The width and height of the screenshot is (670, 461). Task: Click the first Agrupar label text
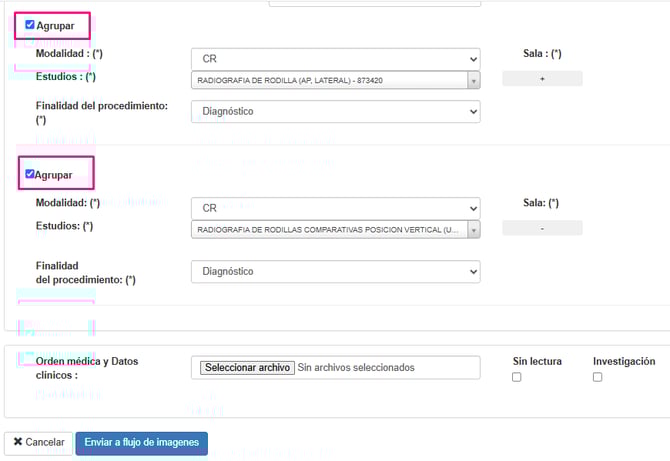tap(55, 25)
